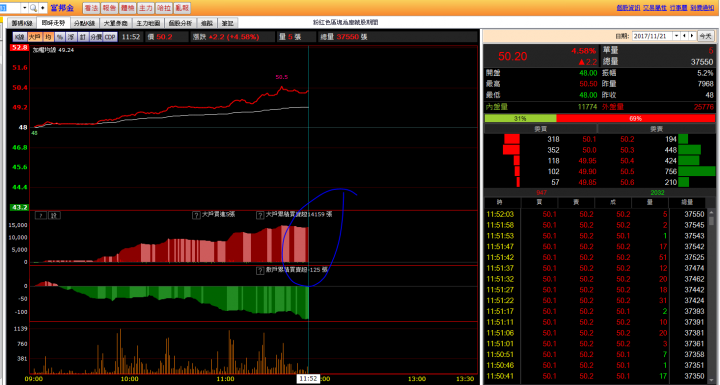Image resolution: width=720 pixels, height=385 pixels.
Task: Click the red 69% outer volume bar
Action: [x=636, y=119]
